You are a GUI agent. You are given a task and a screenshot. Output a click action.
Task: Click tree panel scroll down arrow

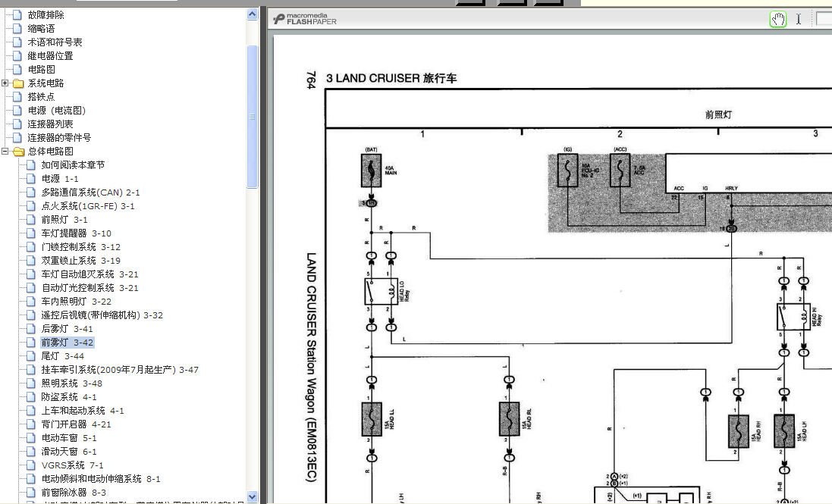pyautogui.click(x=253, y=497)
